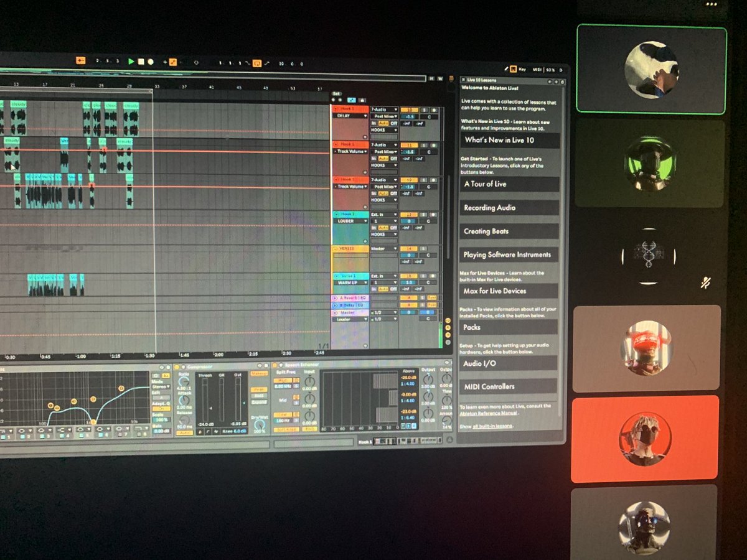This screenshot has height=560, width=747.
Task: Open the Creating Beats lesson
Action: pos(509,231)
